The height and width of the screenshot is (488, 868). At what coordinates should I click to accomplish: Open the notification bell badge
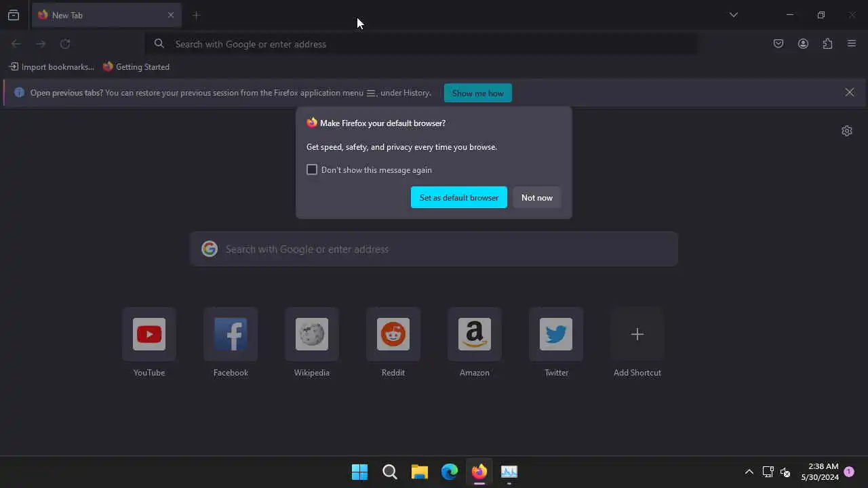pyautogui.click(x=849, y=472)
